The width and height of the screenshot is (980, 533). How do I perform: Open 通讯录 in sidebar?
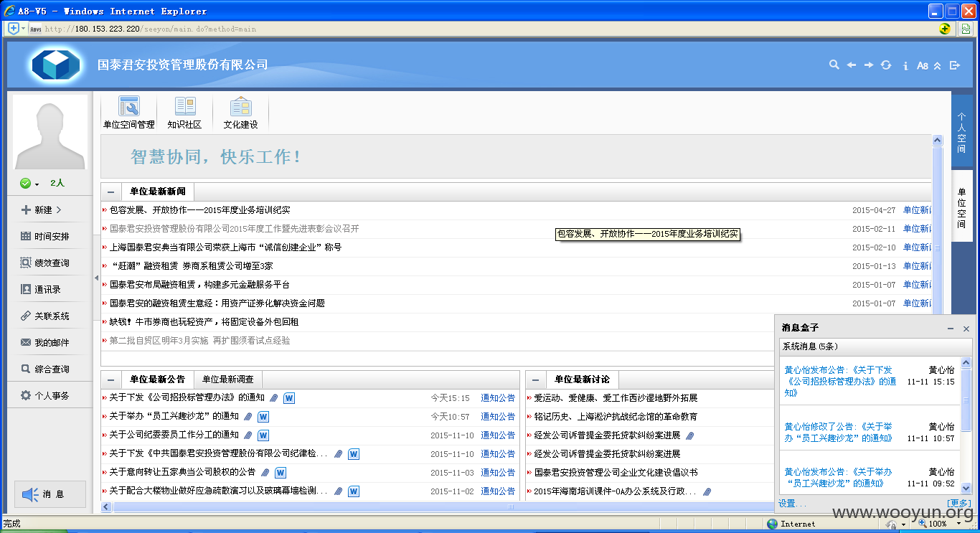42,290
